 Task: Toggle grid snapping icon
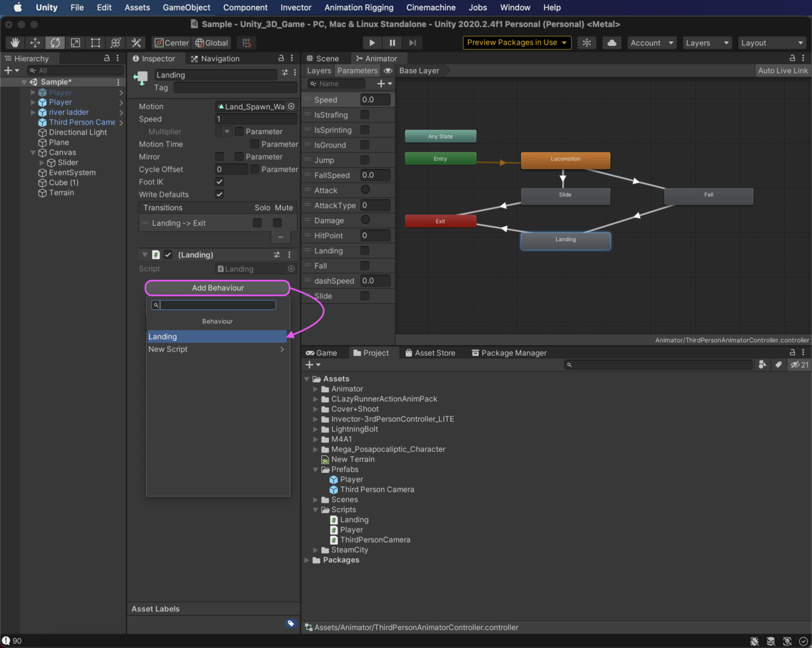tap(247, 43)
